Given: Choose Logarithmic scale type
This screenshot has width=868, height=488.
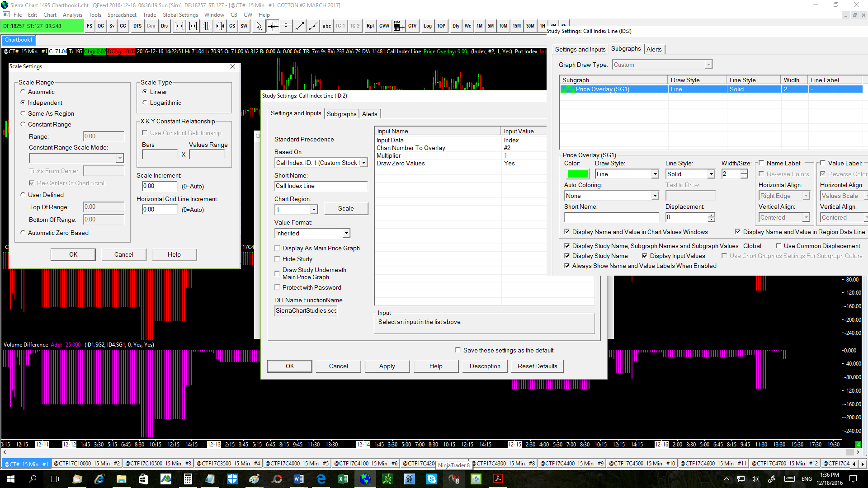Looking at the screenshot, I should click(145, 103).
